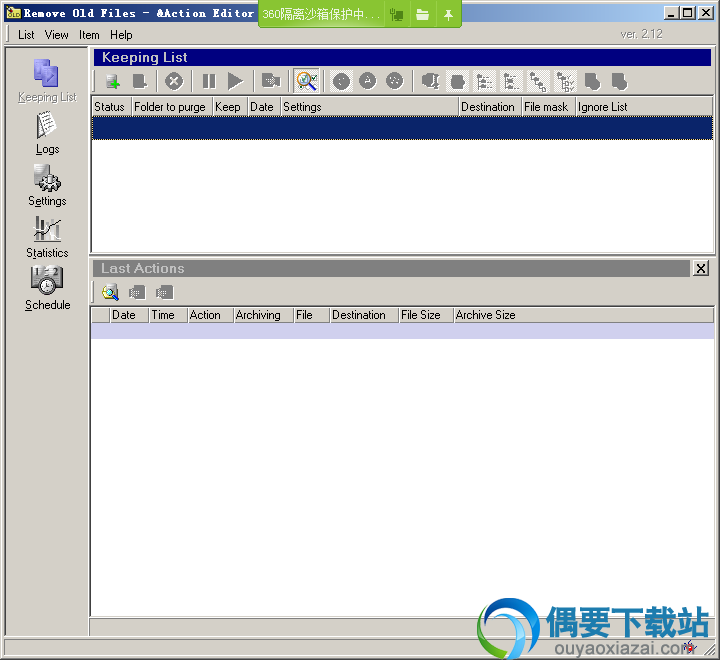Click the Folder to purge column header
720x660 pixels.
172,107
